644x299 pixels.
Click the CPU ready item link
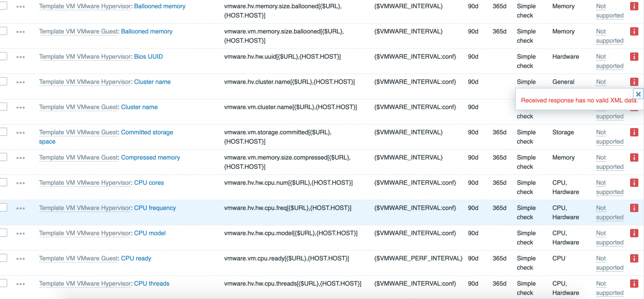(136, 258)
